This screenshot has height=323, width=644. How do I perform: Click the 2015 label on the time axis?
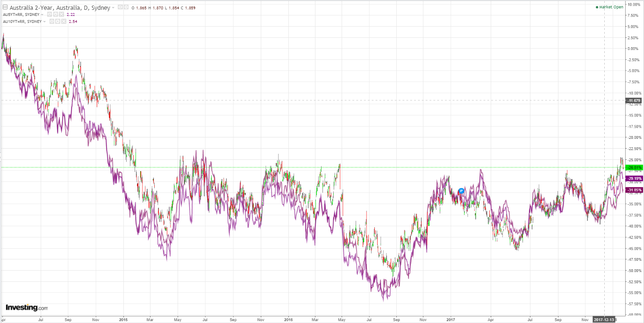[124, 320]
